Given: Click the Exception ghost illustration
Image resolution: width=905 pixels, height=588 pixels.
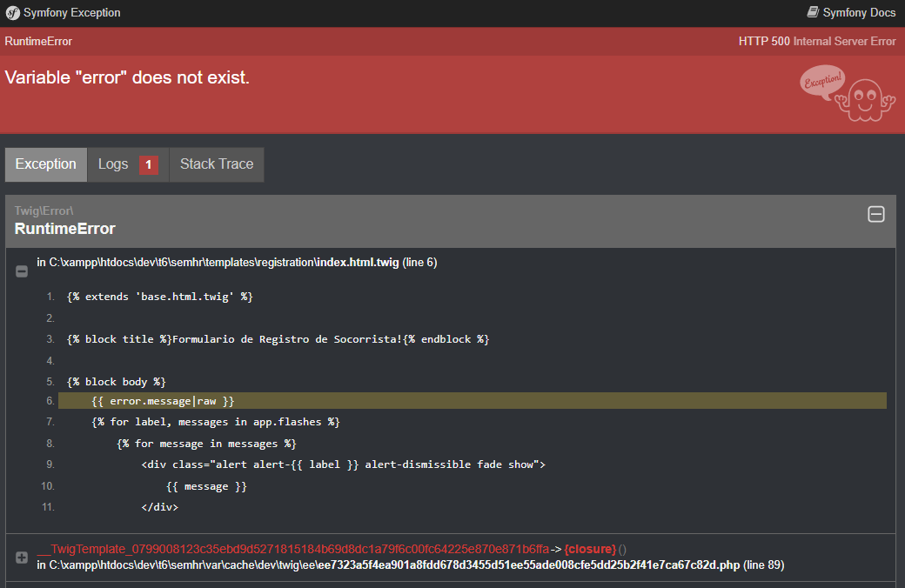Looking at the screenshot, I should 848,93.
